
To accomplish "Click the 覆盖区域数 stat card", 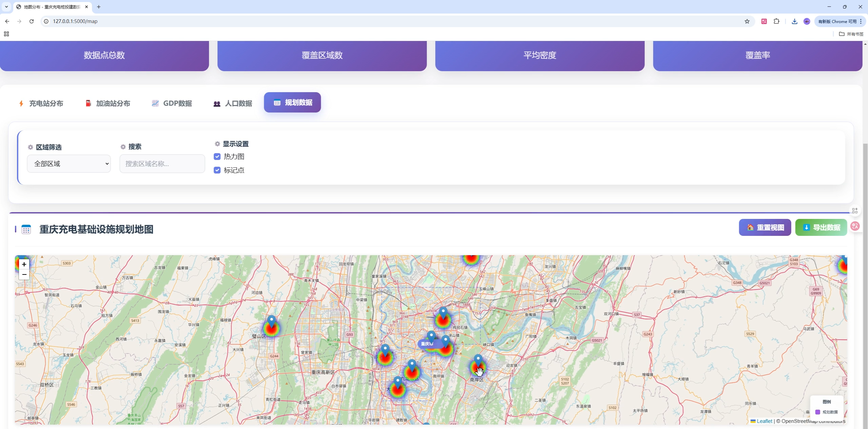I will pos(322,55).
